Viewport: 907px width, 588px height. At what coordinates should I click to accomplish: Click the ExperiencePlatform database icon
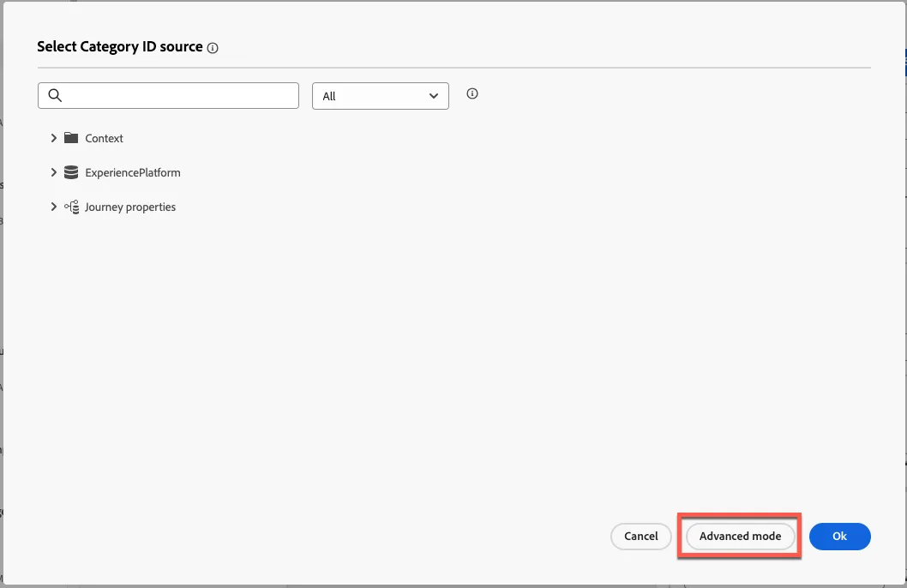click(71, 172)
